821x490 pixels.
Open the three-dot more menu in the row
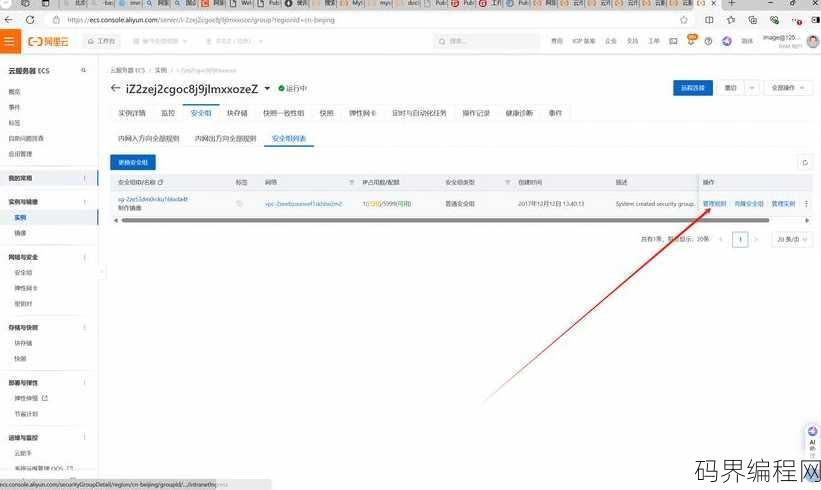[806, 204]
